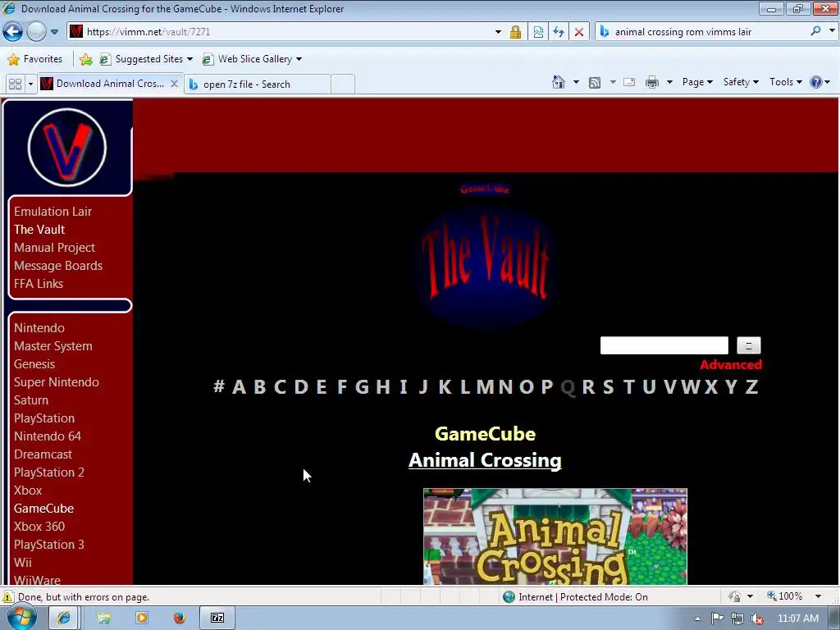Open Windows Media Player from taskbar
This screenshot has width=840, height=630.
coord(142,619)
